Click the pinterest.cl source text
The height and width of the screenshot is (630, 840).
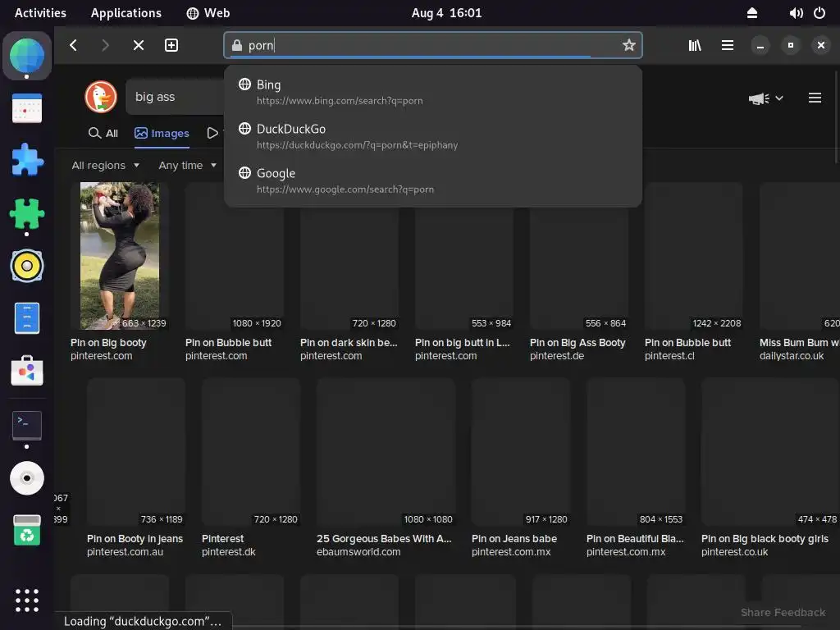[669, 356]
